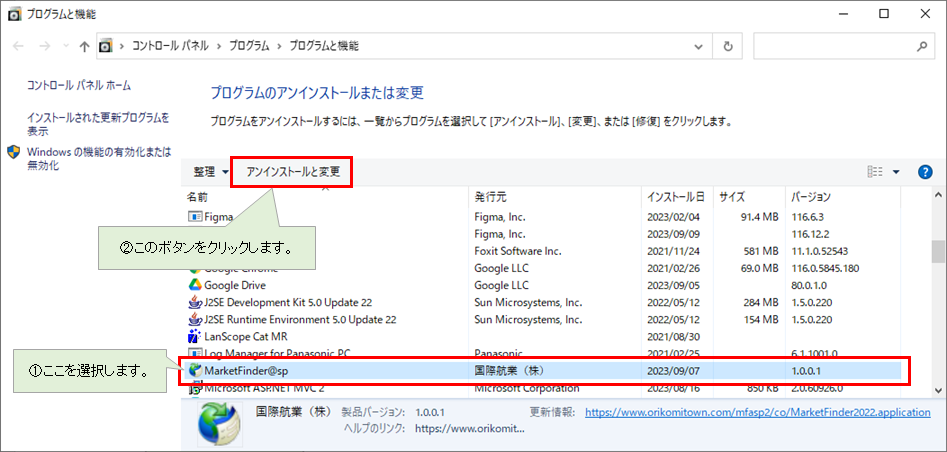Open インストールされた更新プログラムを表示 link
This screenshot has height=452, width=947.
98,124
